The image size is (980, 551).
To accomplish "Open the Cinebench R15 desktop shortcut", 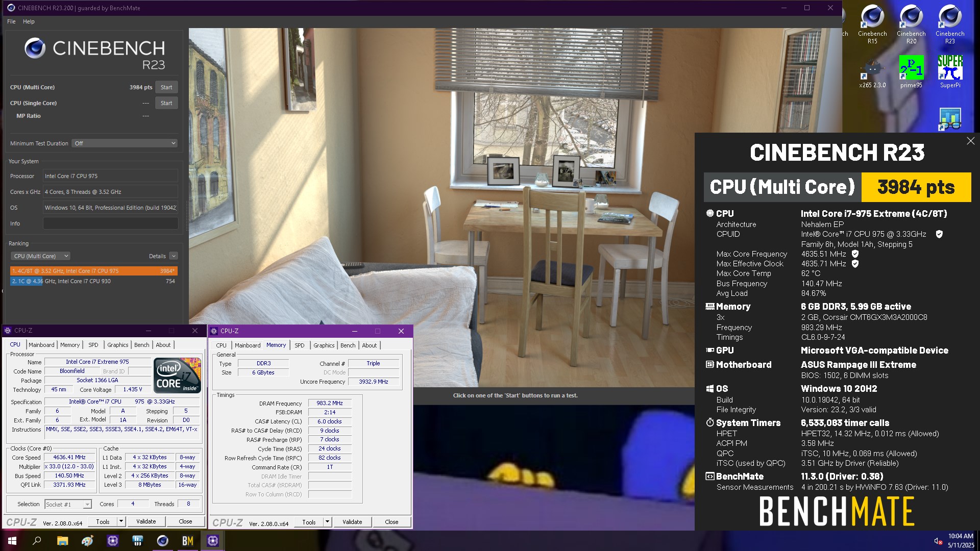I will click(872, 24).
